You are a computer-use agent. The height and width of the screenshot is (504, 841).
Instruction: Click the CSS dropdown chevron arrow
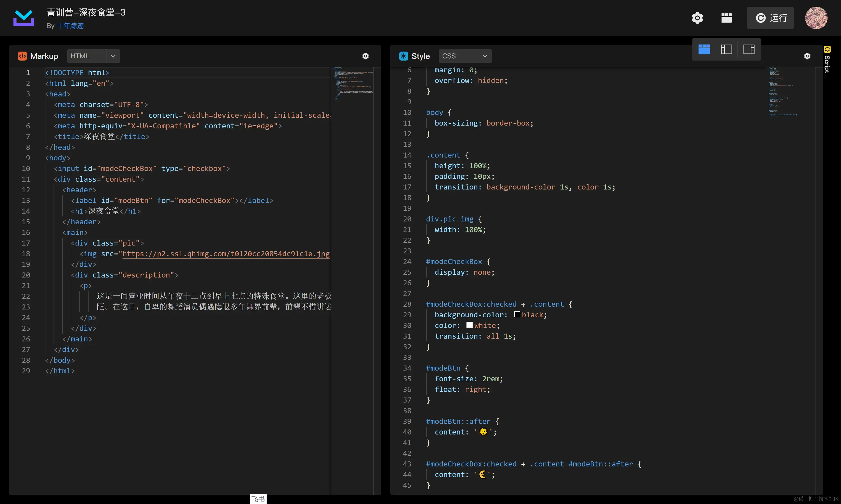click(x=485, y=56)
